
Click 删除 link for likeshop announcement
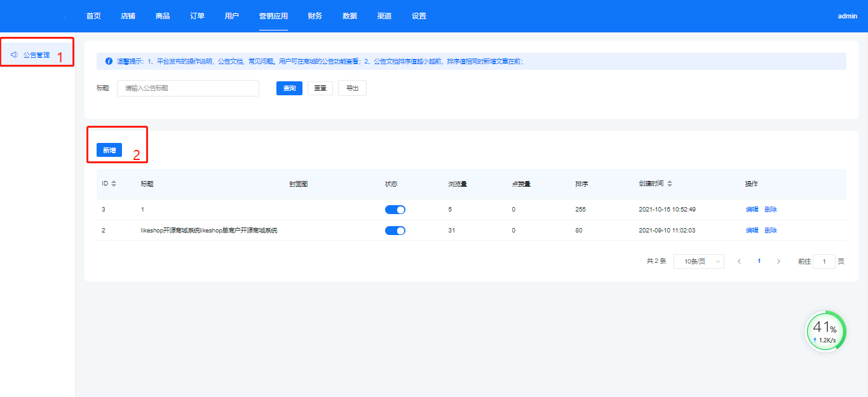coord(770,231)
